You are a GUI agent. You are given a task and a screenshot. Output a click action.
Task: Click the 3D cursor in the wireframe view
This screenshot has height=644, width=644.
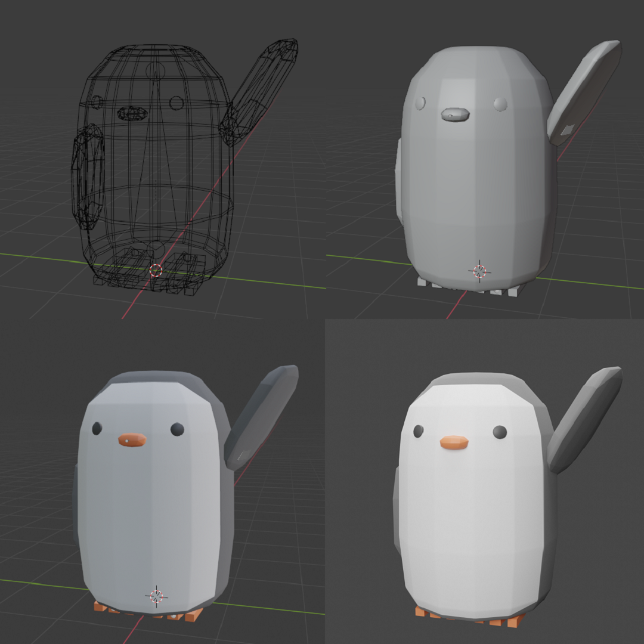click(x=156, y=270)
